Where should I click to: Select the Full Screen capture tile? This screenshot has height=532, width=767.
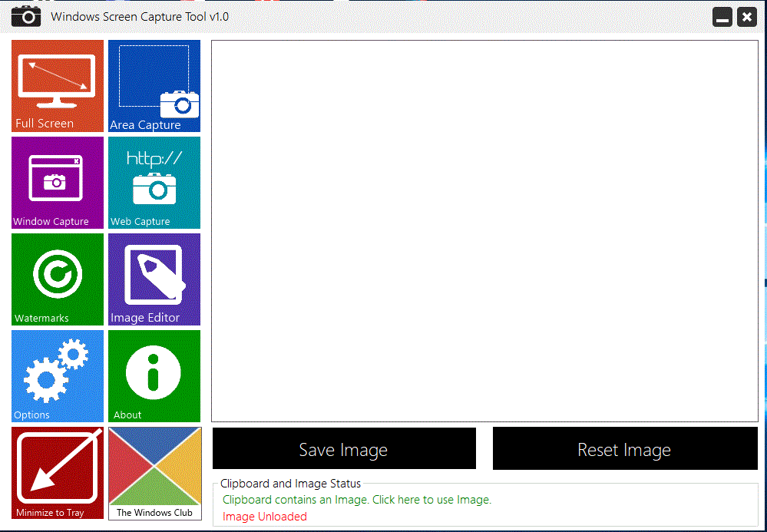pos(57,85)
